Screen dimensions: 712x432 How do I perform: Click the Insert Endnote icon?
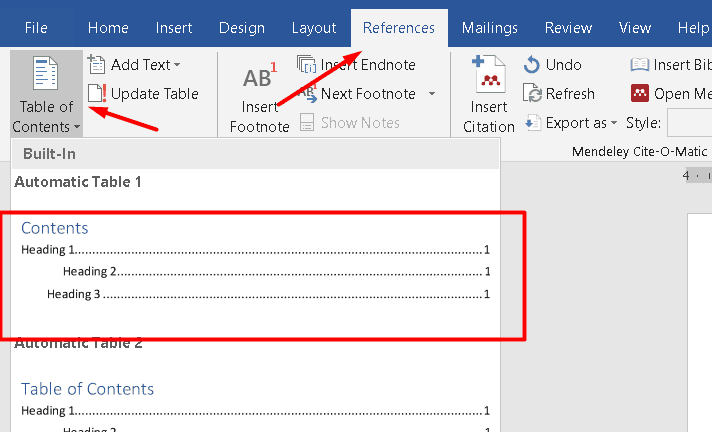(x=307, y=65)
